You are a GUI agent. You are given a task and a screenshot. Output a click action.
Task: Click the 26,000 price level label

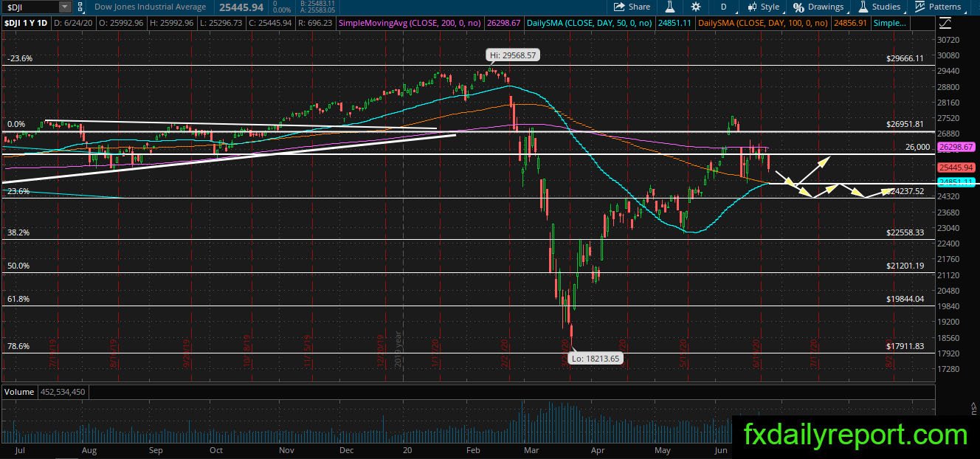[x=917, y=147]
